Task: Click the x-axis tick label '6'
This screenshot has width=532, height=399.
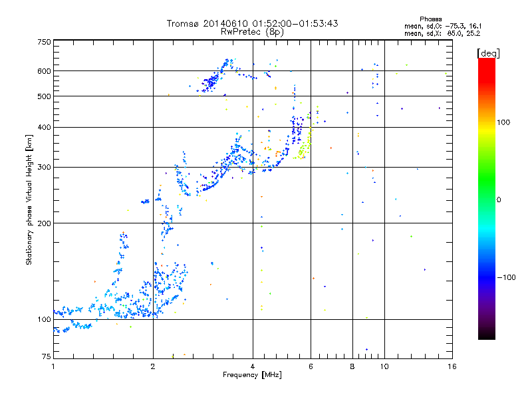Action: tap(311, 366)
